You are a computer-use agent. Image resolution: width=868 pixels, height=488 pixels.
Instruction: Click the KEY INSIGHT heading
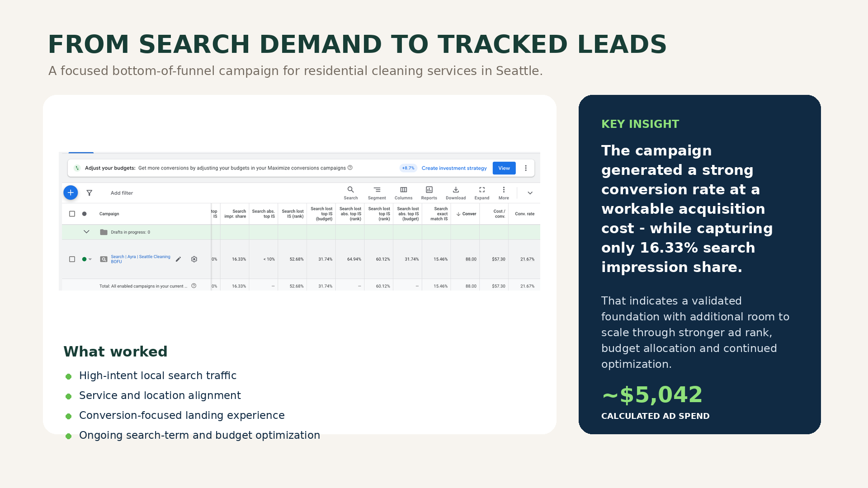[640, 124]
